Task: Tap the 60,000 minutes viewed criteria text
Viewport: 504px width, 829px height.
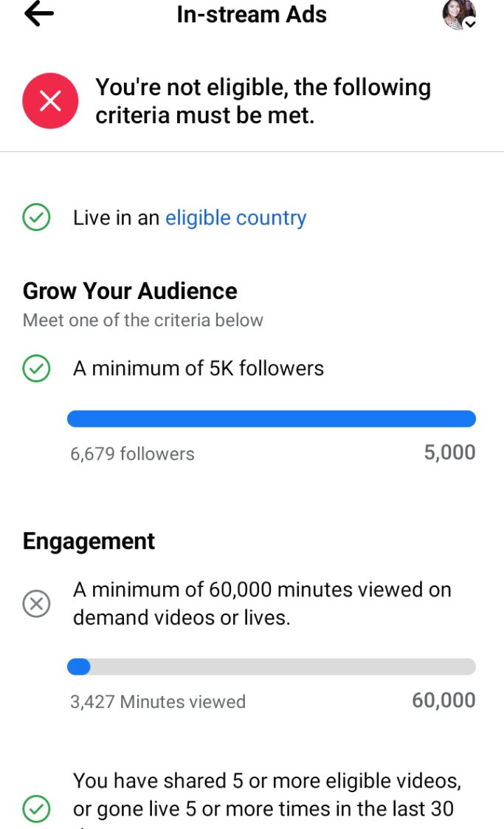Action: tap(262, 603)
